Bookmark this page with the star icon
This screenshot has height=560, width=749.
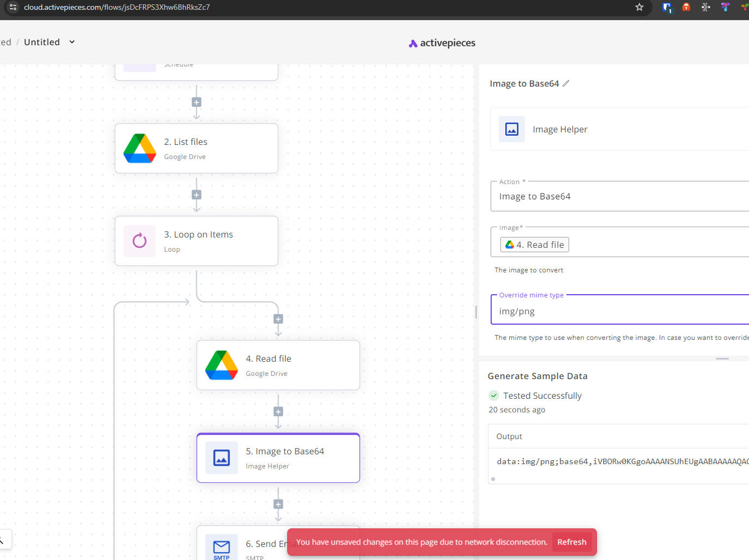tap(639, 7)
